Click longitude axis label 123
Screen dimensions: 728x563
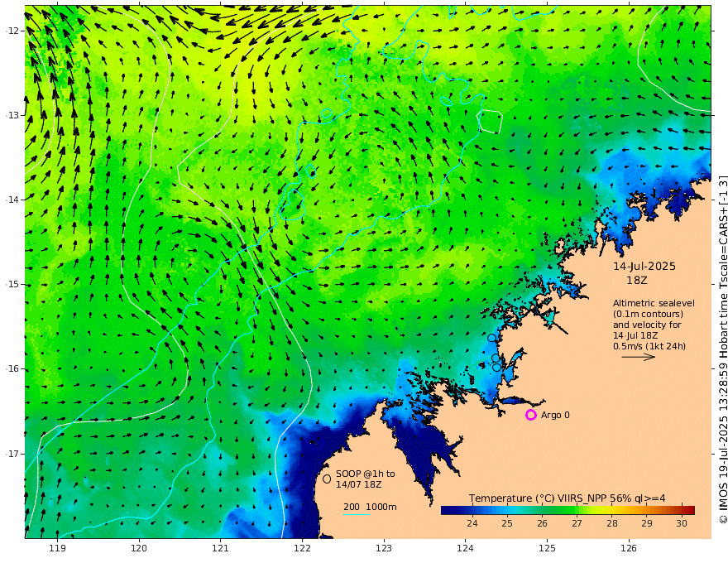pyautogui.click(x=384, y=548)
